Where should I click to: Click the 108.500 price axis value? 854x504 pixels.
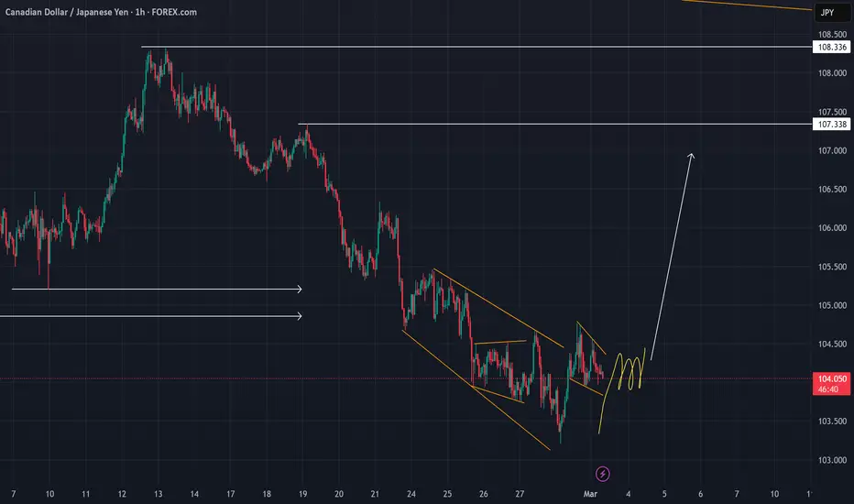click(x=832, y=34)
